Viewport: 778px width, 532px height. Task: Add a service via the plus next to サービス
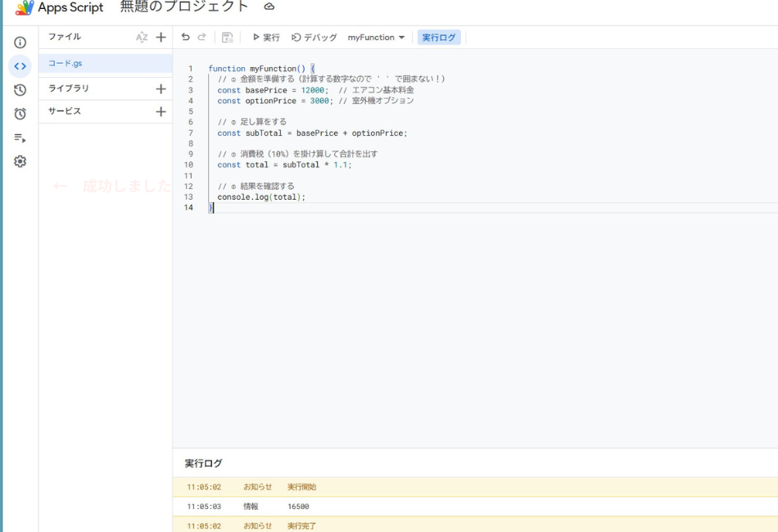(x=161, y=112)
